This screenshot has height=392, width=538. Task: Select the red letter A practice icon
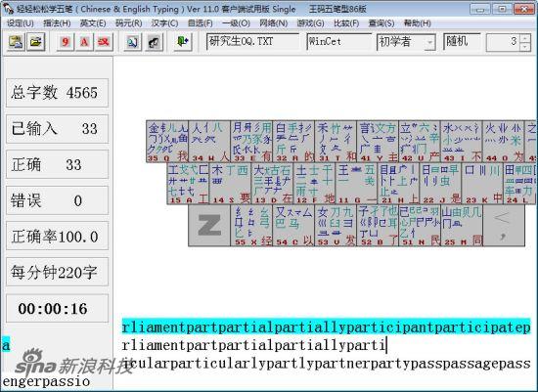point(84,42)
